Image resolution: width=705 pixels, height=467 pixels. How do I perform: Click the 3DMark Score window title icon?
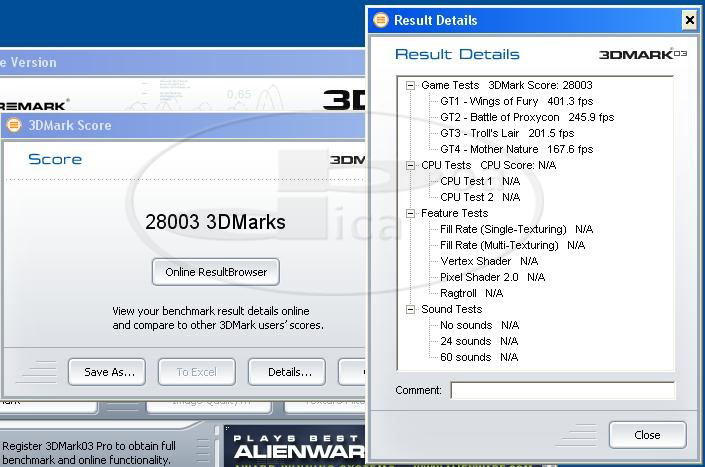14,125
